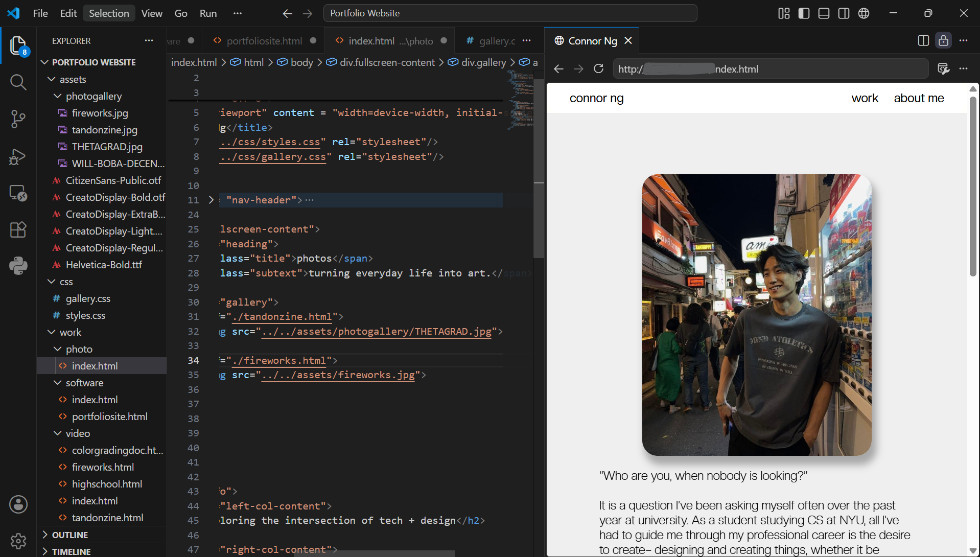Navigate back in the browser preview
The width and height of the screenshot is (980, 557).
pos(558,69)
